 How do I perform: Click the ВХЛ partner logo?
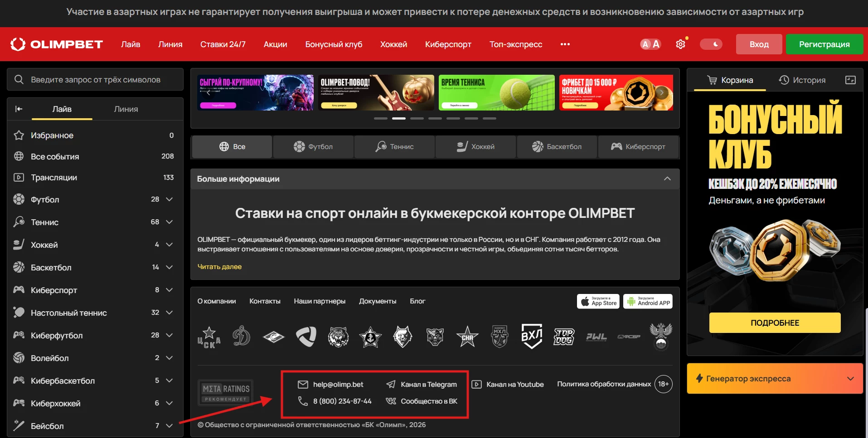point(532,336)
